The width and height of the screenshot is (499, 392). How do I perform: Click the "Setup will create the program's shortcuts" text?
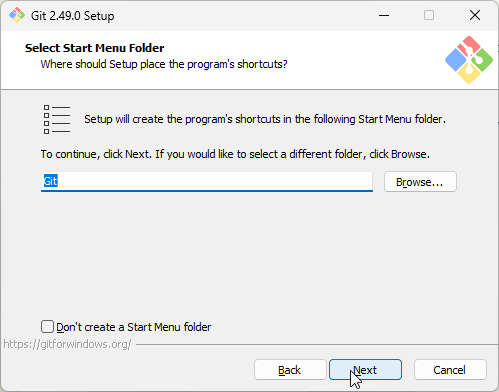[x=265, y=119]
